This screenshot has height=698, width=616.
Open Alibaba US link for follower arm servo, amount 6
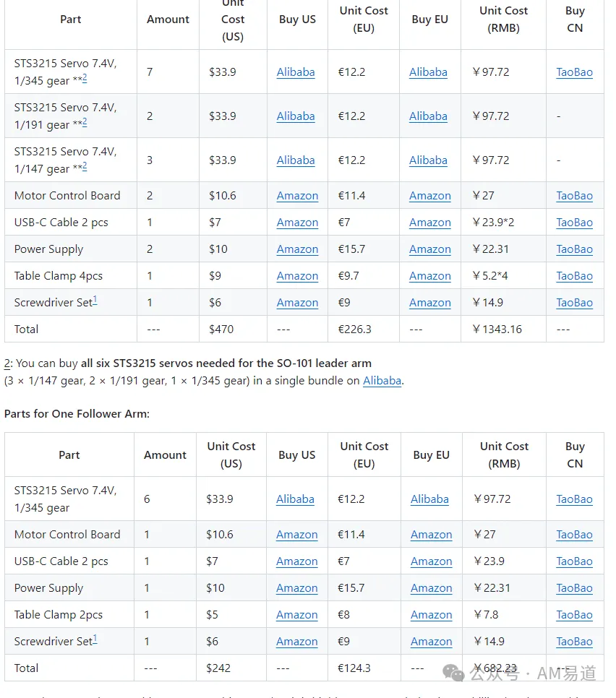coord(295,499)
